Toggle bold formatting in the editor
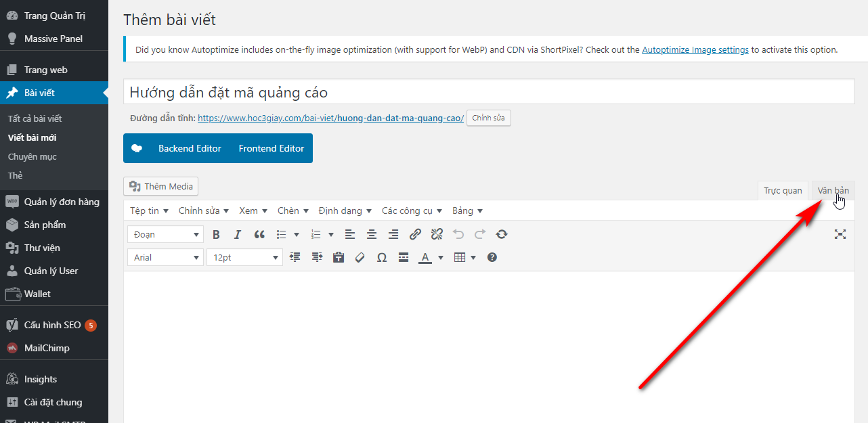The height and width of the screenshot is (423, 868). [x=216, y=235]
